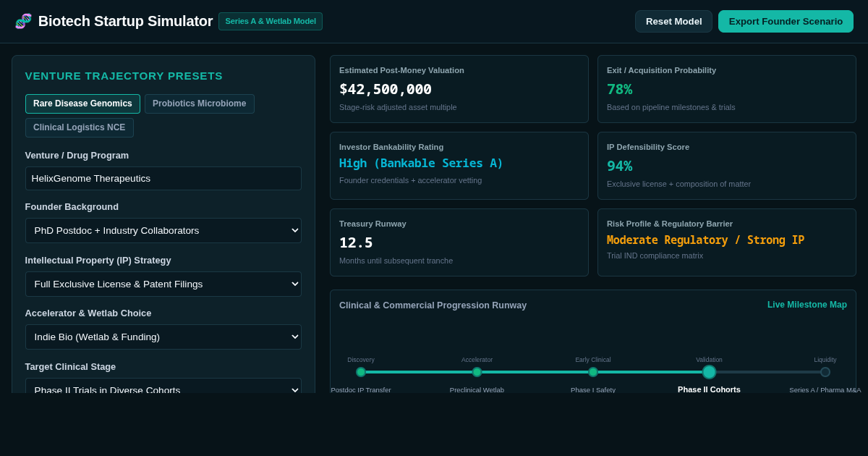
Task: Click the High (Bankable Series A) rating
Action: [x=421, y=164]
